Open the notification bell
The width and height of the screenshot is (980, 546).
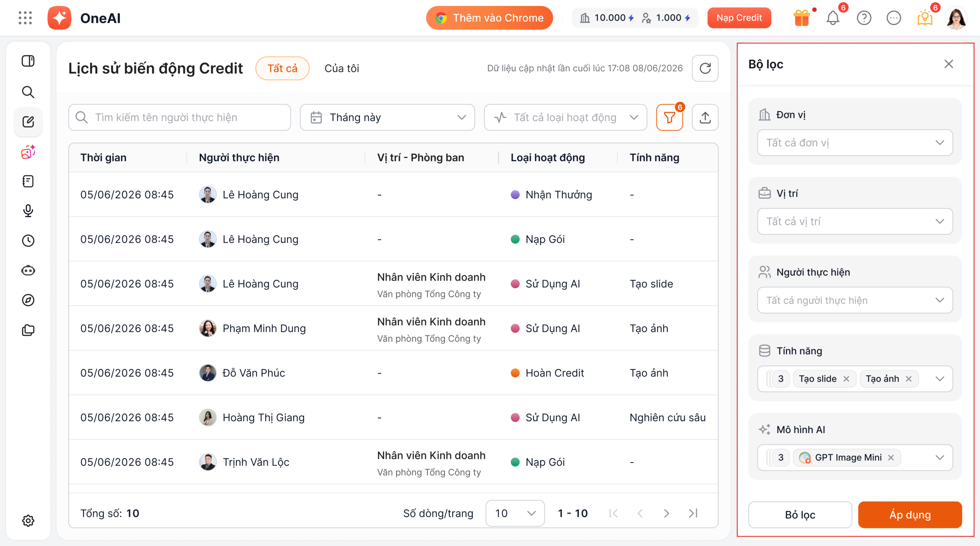833,18
